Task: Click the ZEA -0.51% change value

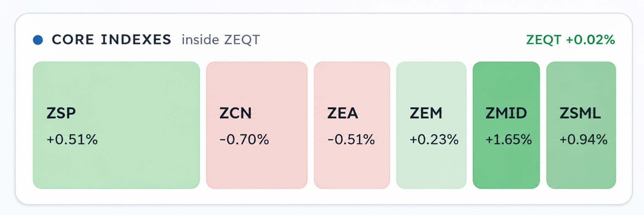Action: click(351, 140)
